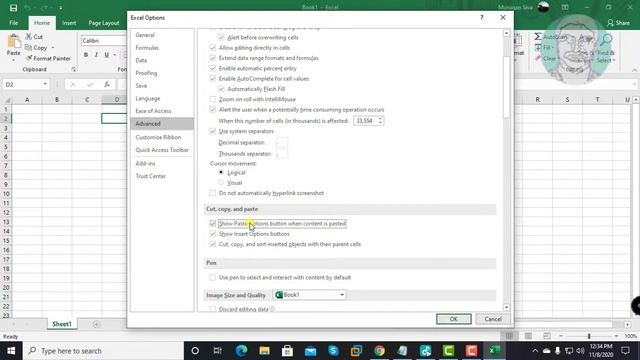This screenshot has width=640, height=360.
Task: Click the AutoSum sigma icon
Action: pyautogui.click(x=538, y=37)
